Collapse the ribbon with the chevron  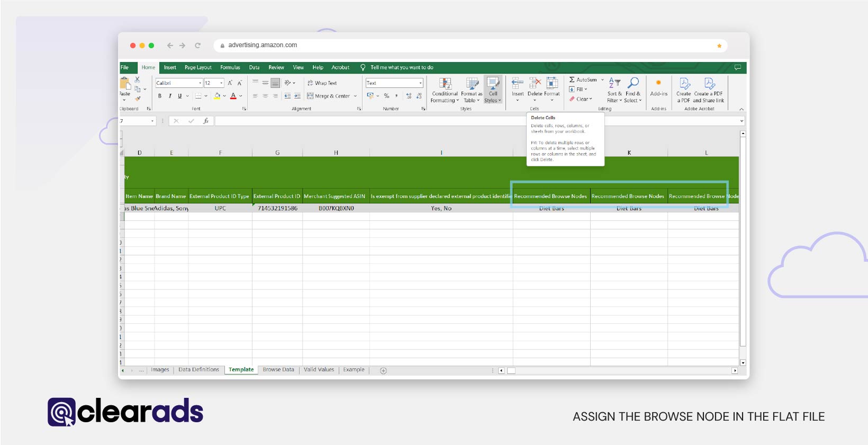point(742,109)
